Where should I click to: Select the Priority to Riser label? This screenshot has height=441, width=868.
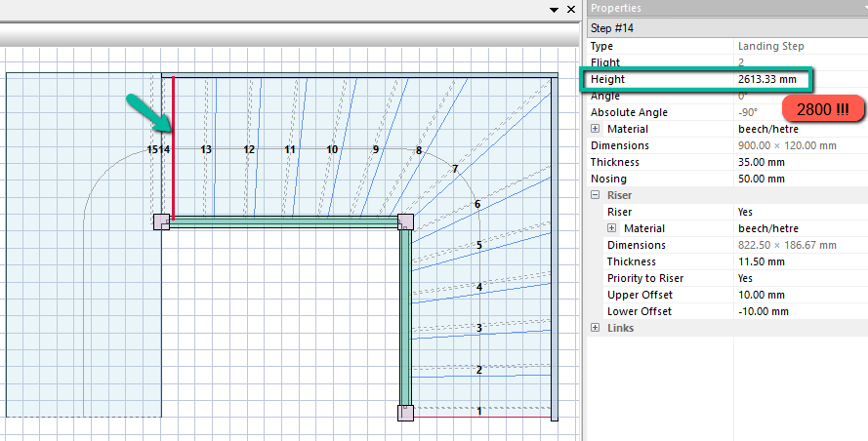coord(645,278)
